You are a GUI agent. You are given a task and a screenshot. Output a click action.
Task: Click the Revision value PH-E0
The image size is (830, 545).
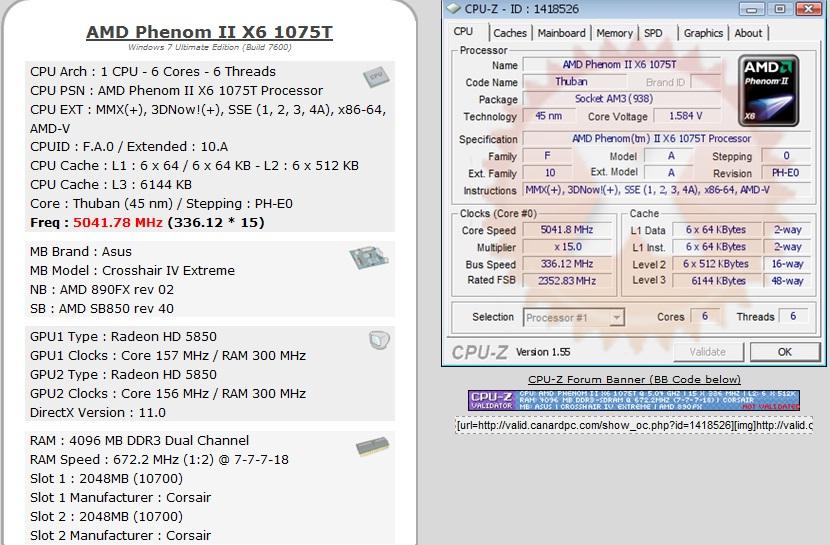tap(786, 172)
